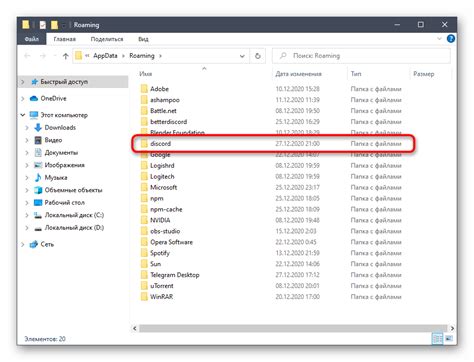Expand the Локальный диск (C:) node
Viewport: 474px width, 362px height.
[x=27, y=215]
